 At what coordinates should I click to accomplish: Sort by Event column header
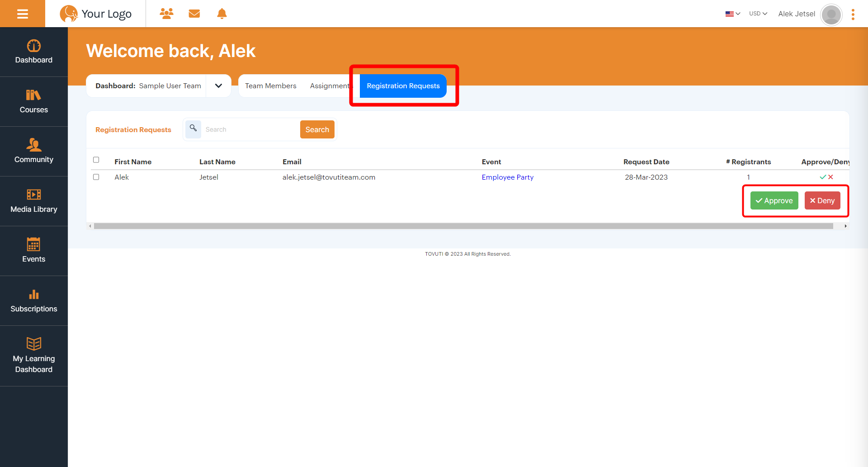point(491,162)
